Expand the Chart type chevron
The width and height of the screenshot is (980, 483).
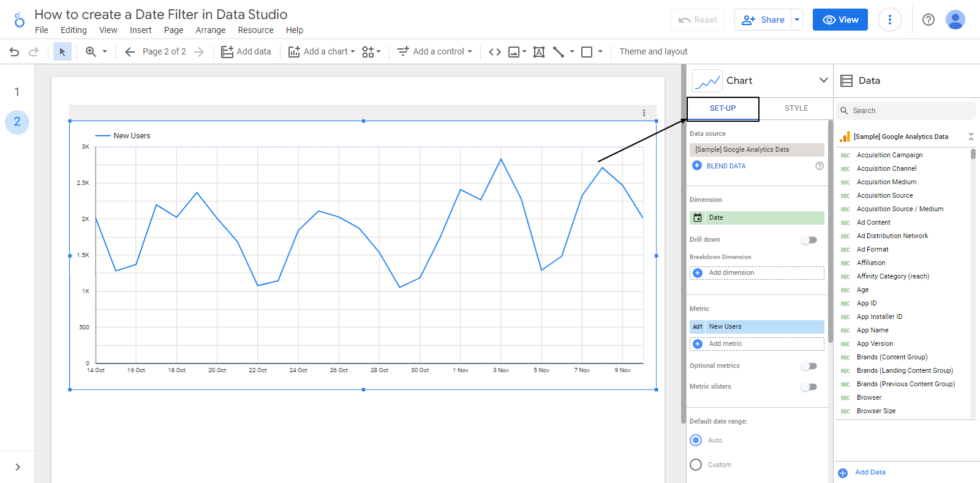coord(824,80)
